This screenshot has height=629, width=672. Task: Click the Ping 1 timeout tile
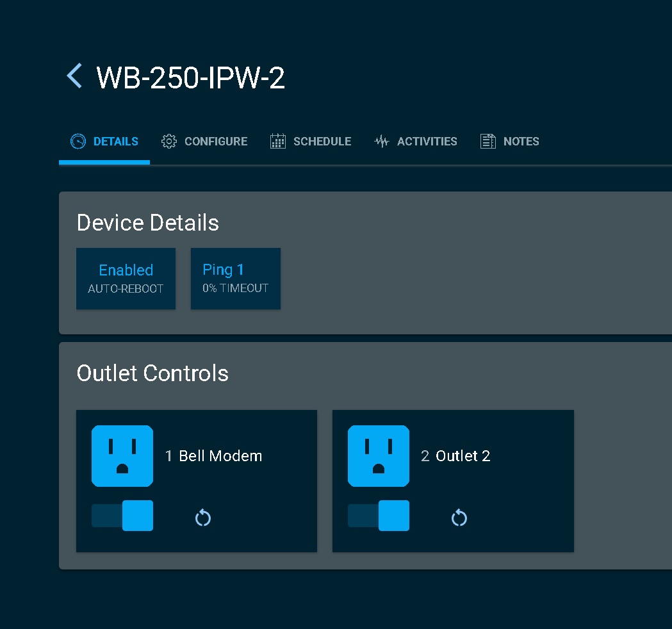[236, 279]
